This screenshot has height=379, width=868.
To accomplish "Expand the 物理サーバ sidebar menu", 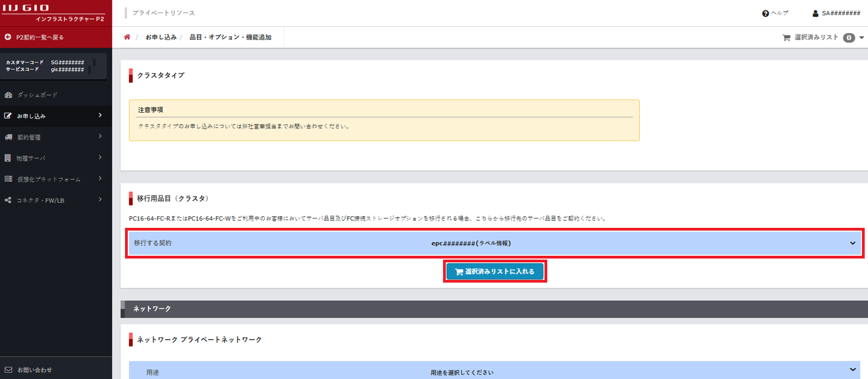I will point(55,158).
